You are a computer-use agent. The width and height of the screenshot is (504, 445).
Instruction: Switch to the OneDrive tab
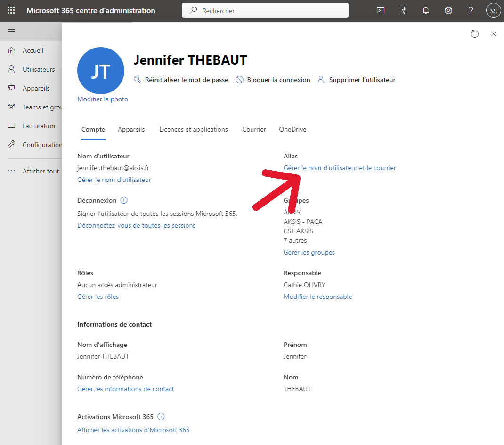(x=293, y=129)
